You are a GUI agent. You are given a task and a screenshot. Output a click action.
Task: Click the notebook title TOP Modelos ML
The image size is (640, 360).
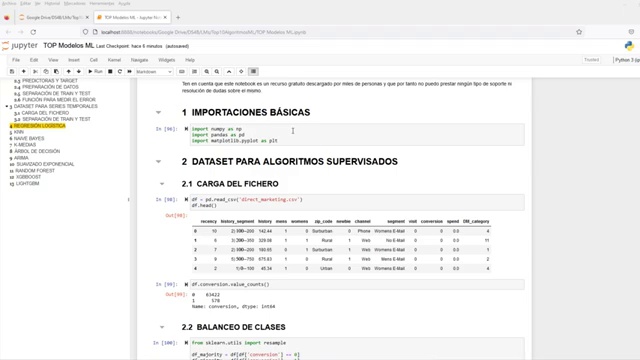tap(69, 46)
